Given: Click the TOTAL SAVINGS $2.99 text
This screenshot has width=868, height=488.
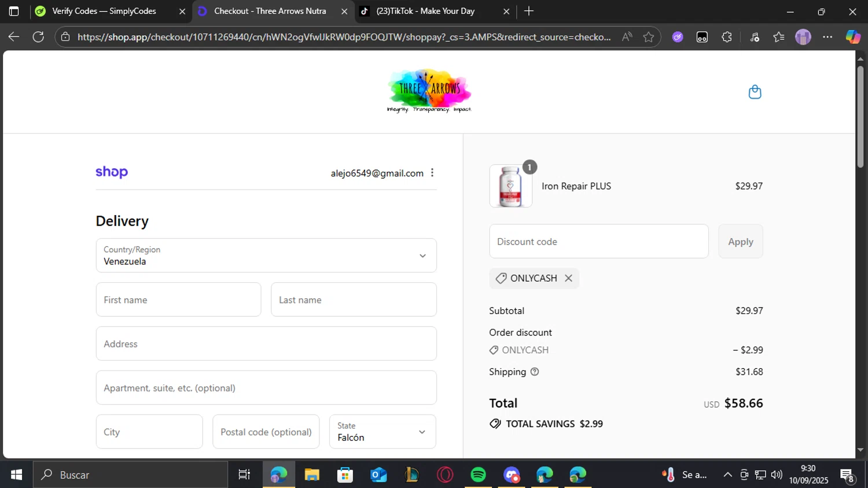Looking at the screenshot, I should (x=554, y=424).
